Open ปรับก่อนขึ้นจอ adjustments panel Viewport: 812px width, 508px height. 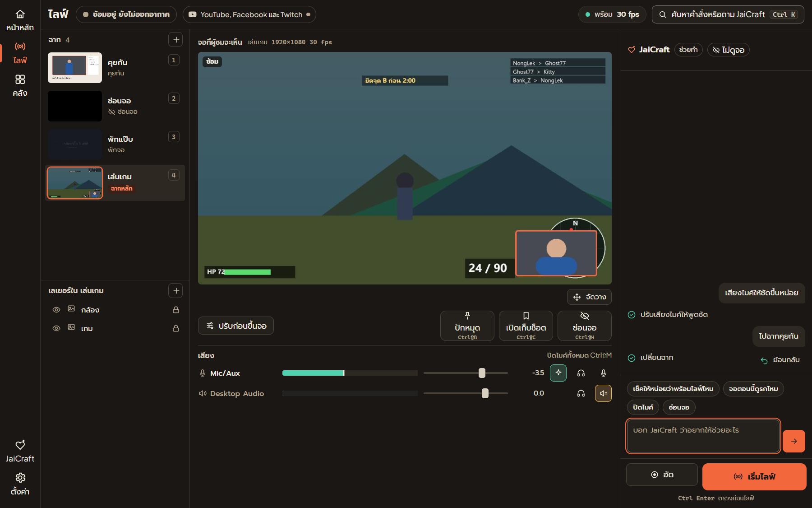[236, 326]
